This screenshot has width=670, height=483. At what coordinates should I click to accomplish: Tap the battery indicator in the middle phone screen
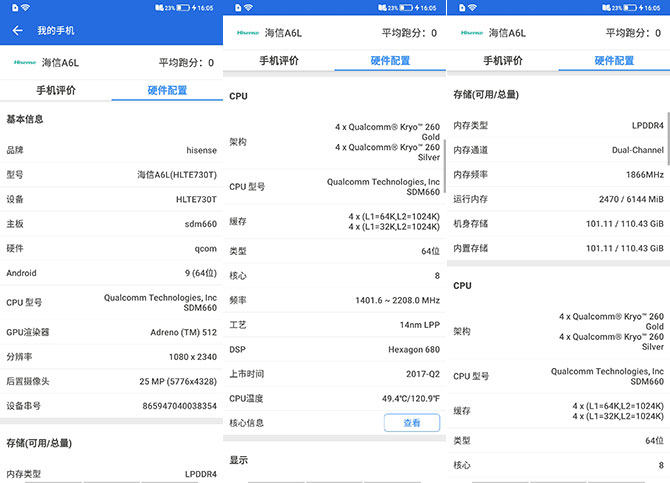(406, 8)
